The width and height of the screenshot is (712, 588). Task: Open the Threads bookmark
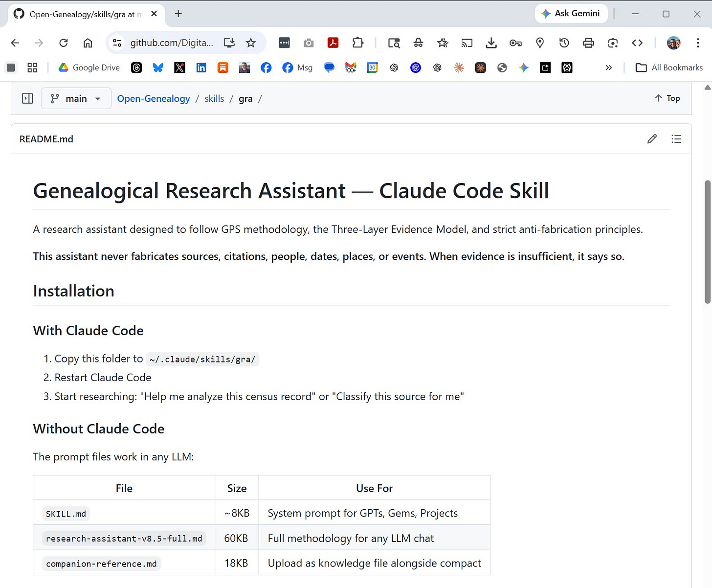(x=136, y=68)
